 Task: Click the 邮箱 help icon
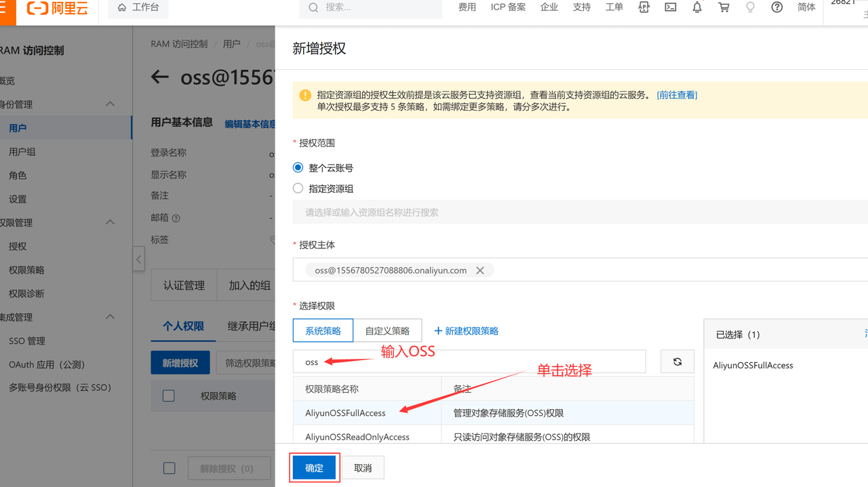pos(176,218)
